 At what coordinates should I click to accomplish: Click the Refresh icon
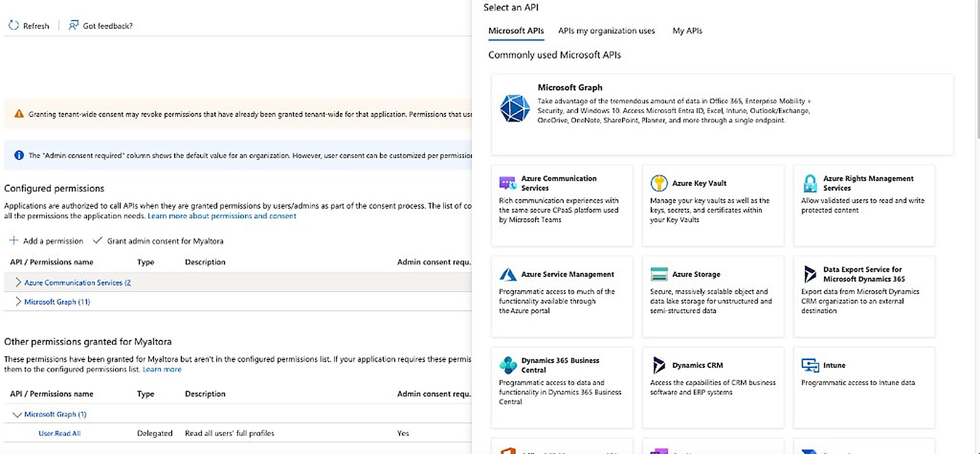point(14,25)
